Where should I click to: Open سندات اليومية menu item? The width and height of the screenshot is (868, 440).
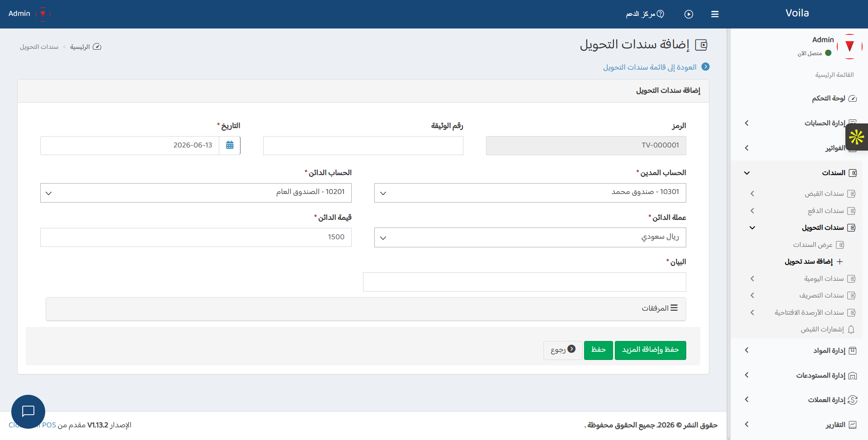[x=824, y=279]
